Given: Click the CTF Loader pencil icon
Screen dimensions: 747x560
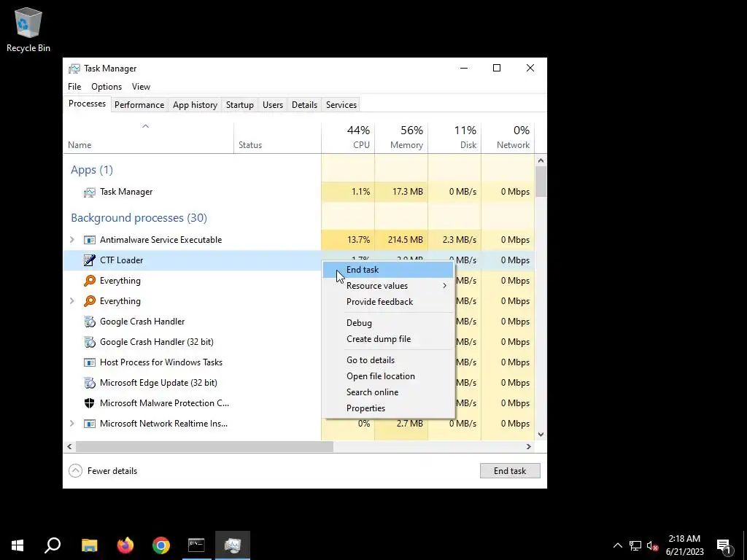Looking at the screenshot, I should coord(89,260).
